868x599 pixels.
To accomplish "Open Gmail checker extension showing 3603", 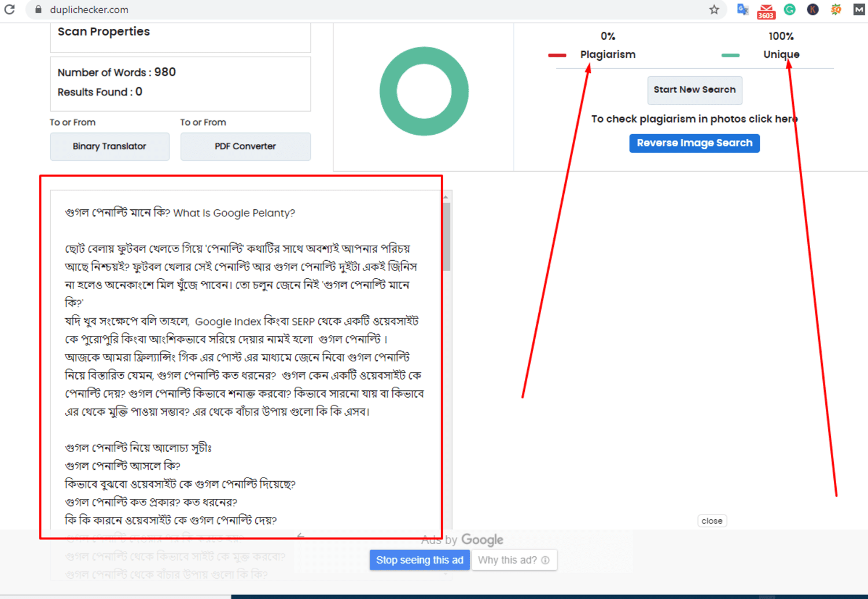I will click(x=766, y=10).
